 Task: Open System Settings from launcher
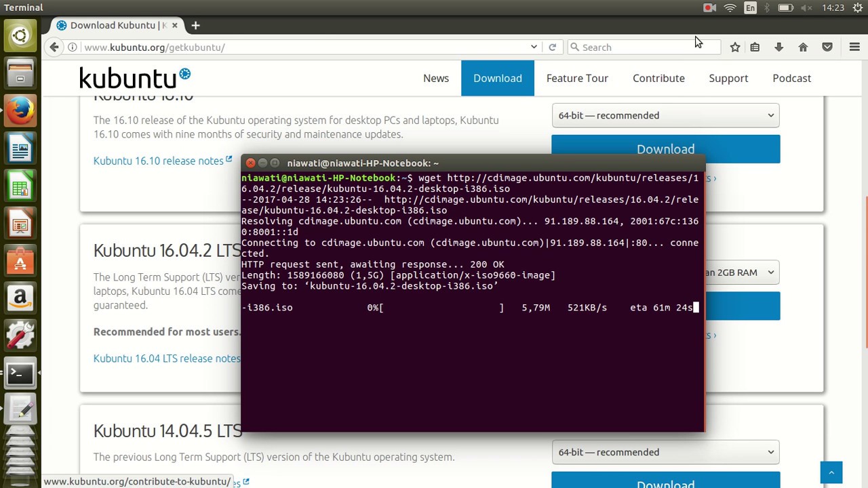20,335
